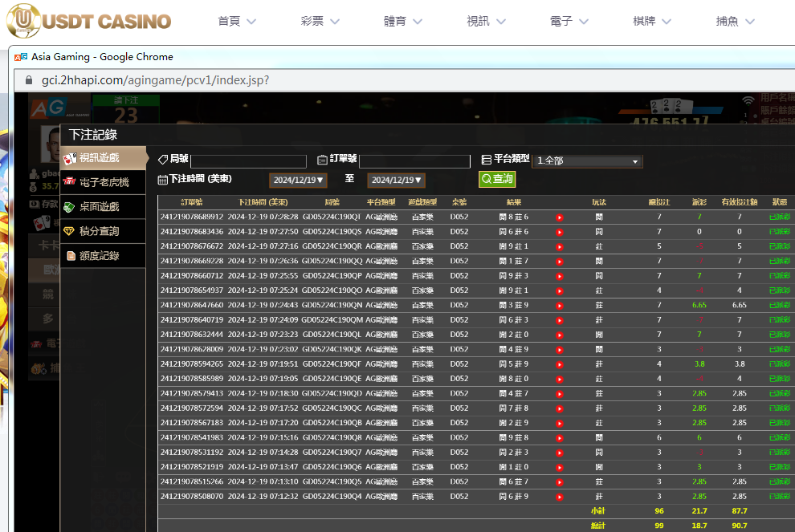The image size is (795, 532).
Task: Open the 體育 sports menu
Action: coord(407,22)
